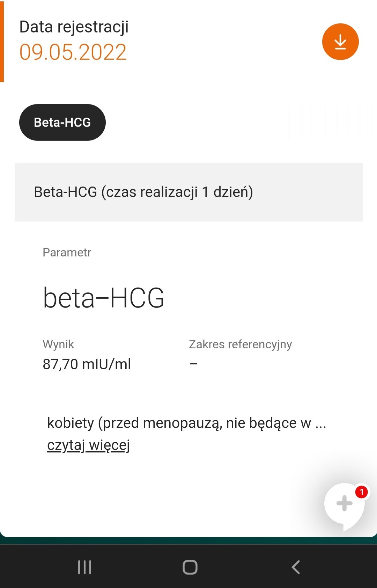The width and height of the screenshot is (377, 588).
Task: Go back with Android back arrow
Action: point(296,567)
